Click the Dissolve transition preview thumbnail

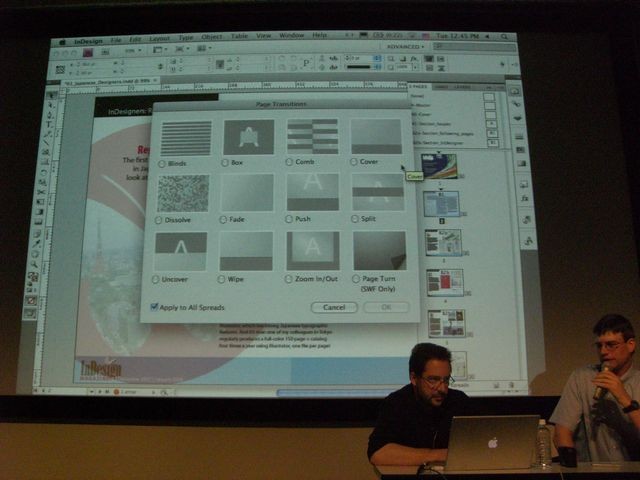click(x=183, y=194)
